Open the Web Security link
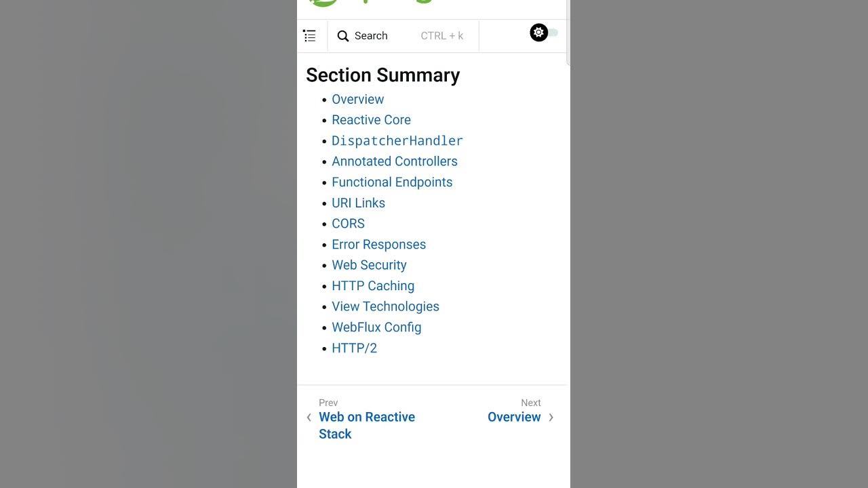This screenshot has height=488, width=868. (x=369, y=265)
